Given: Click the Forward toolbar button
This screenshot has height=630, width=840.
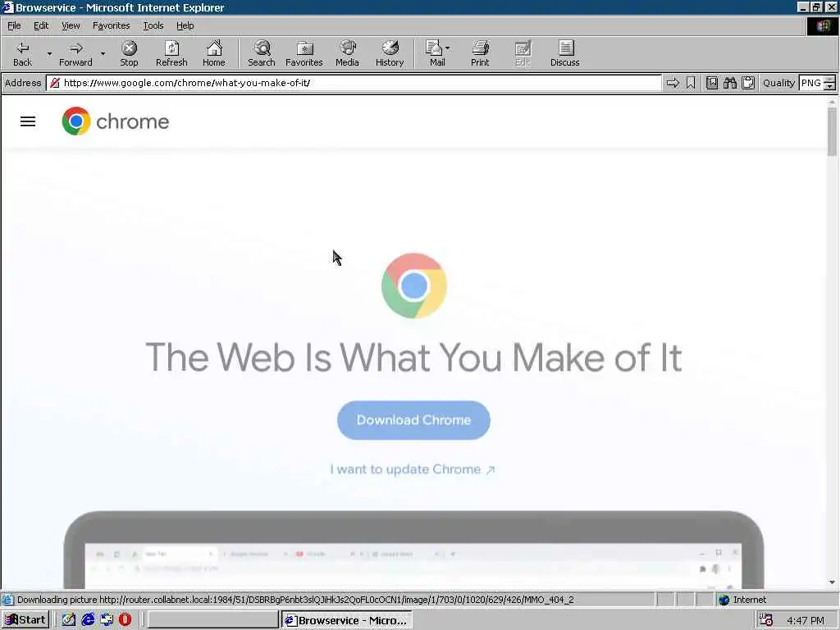Looking at the screenshot, I should 75,53.
